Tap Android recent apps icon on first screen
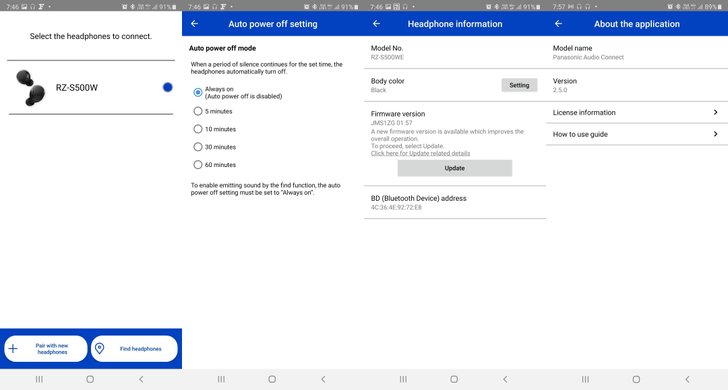The height and width of the screenshot is (390, 728). click(39, 379)
